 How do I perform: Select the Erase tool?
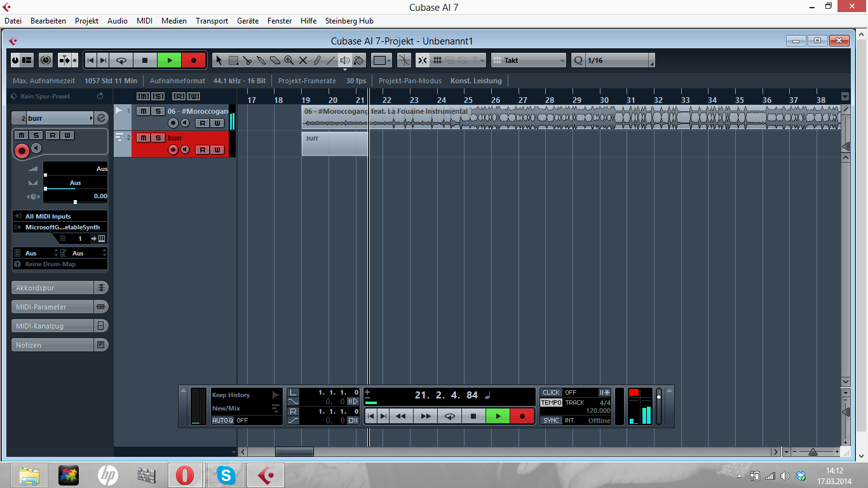275,60
